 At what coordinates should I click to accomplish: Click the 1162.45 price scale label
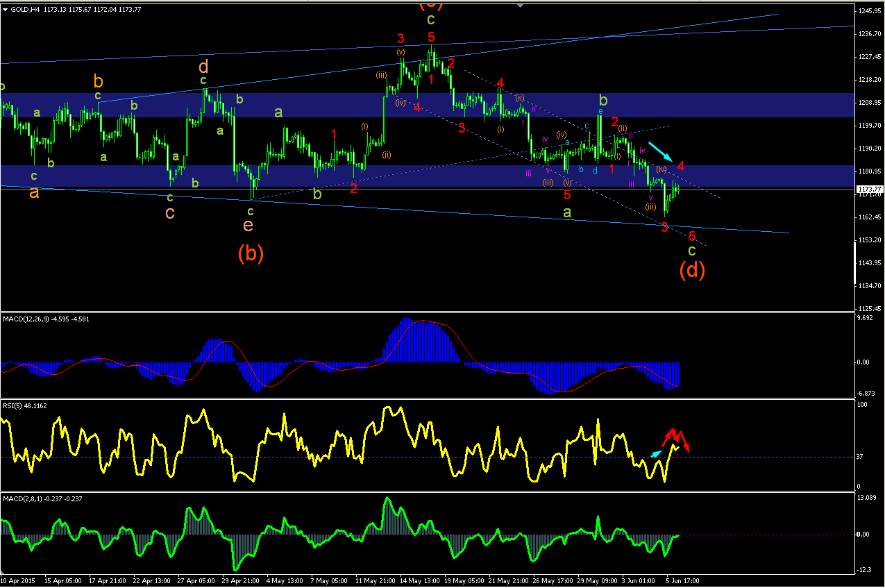tap(870, 217)
